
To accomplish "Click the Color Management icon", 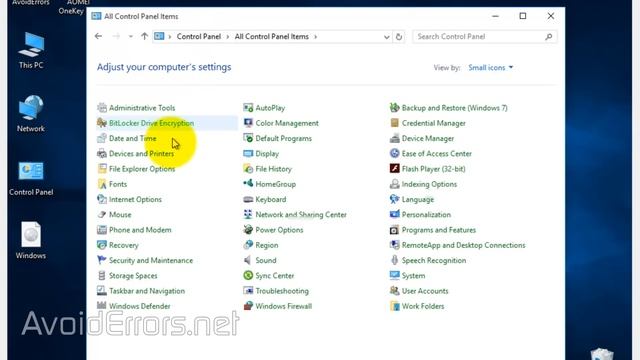I will 248,123.
